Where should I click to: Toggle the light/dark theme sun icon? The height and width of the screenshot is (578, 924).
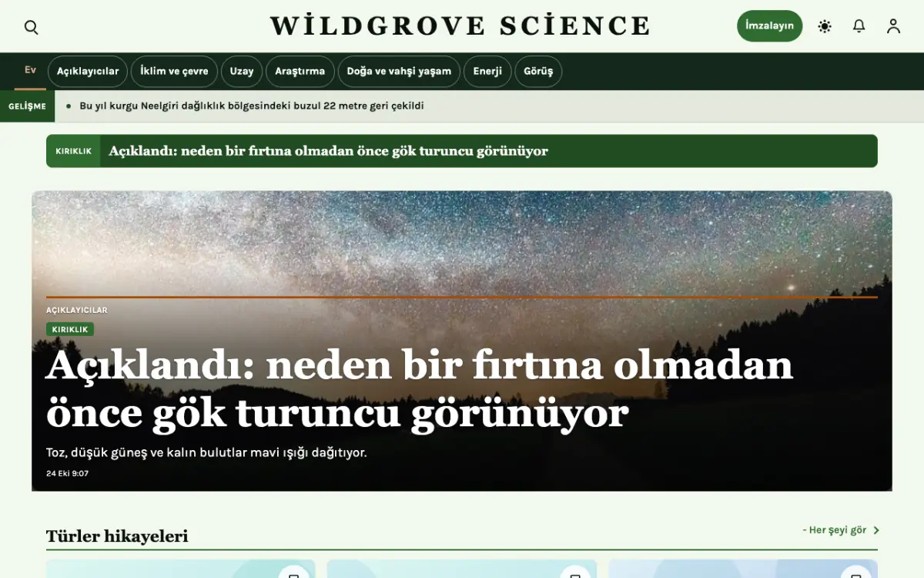[x=825, y=26]
